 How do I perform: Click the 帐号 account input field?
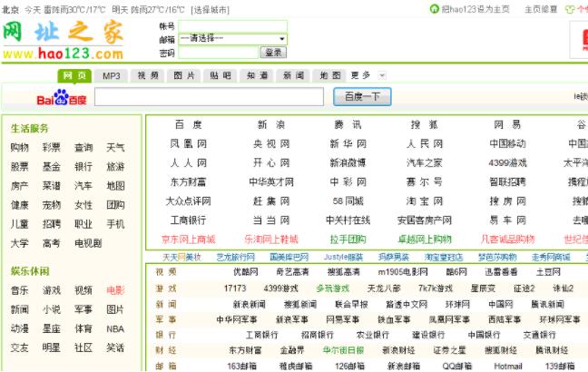click(x=233, y=26)
